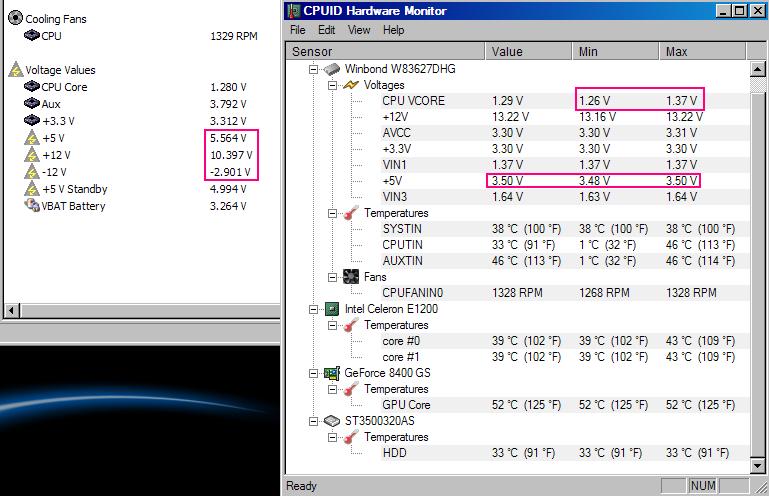Click the left panel's scroll left arrow

coord(12,310)
